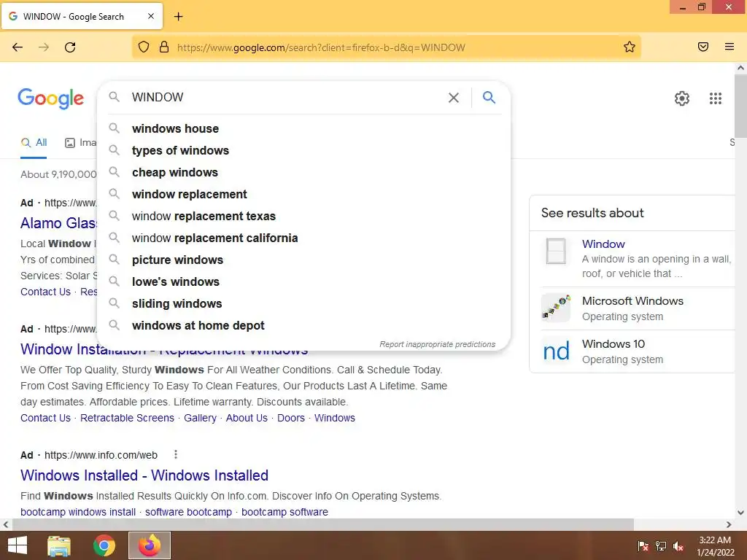Close the WINDOW - Google Search tab
The width and height of the screenshot is (747, 560).
tap(151, 16)
